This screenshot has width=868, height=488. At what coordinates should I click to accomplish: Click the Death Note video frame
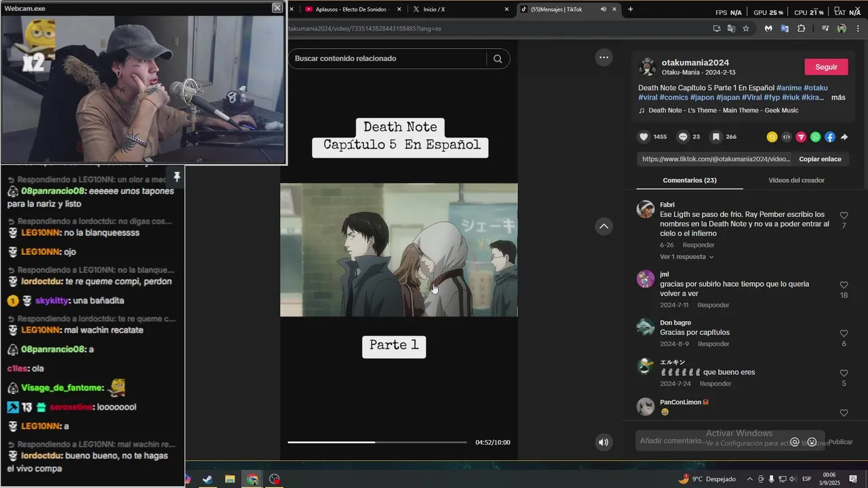pos(399,249)
